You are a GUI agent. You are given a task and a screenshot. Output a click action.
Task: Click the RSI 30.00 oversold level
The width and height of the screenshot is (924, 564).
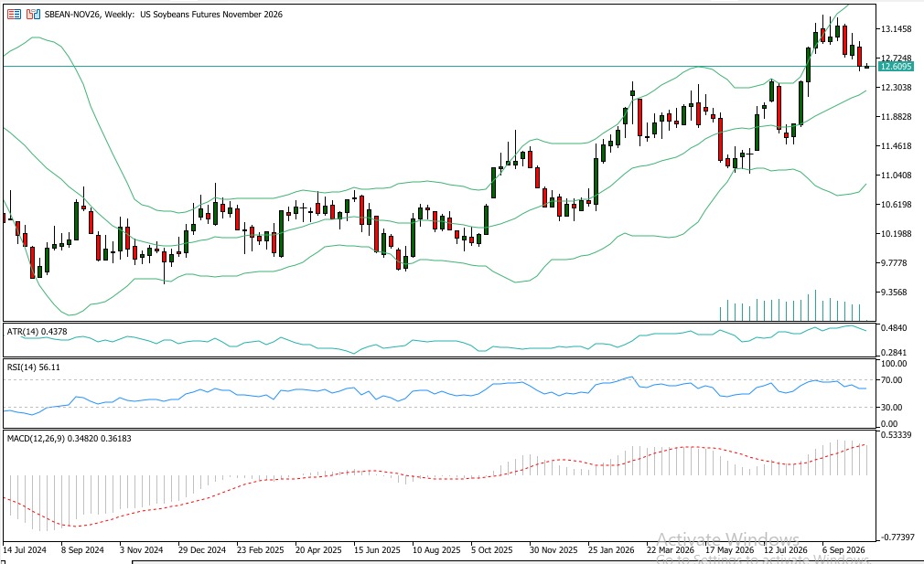pyautogui.click(x=892, y=407)
